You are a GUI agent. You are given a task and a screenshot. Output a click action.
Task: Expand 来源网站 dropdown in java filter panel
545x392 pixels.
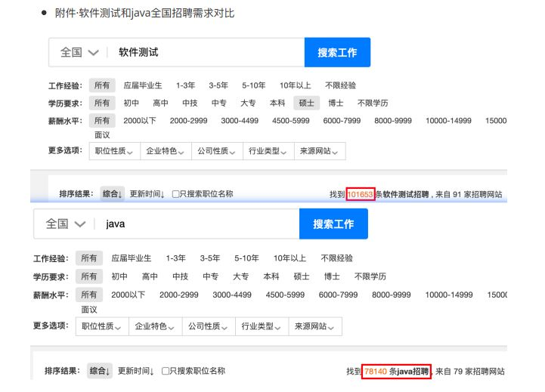click(315, 326)
